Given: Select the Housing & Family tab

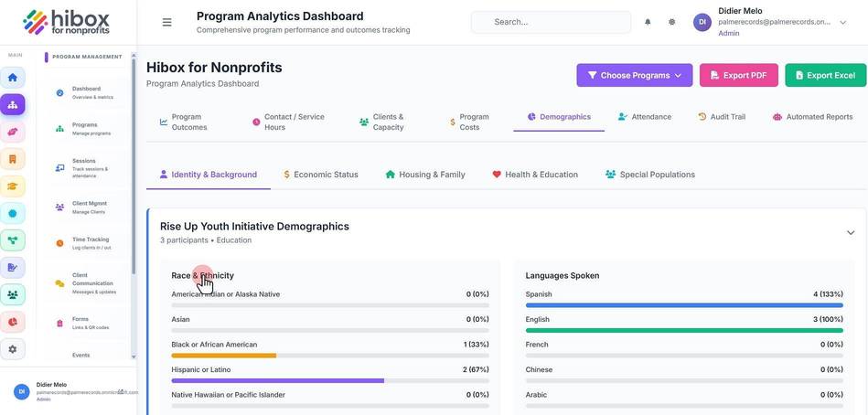Looking at the screenshot, I should click(x=425, y=175).
